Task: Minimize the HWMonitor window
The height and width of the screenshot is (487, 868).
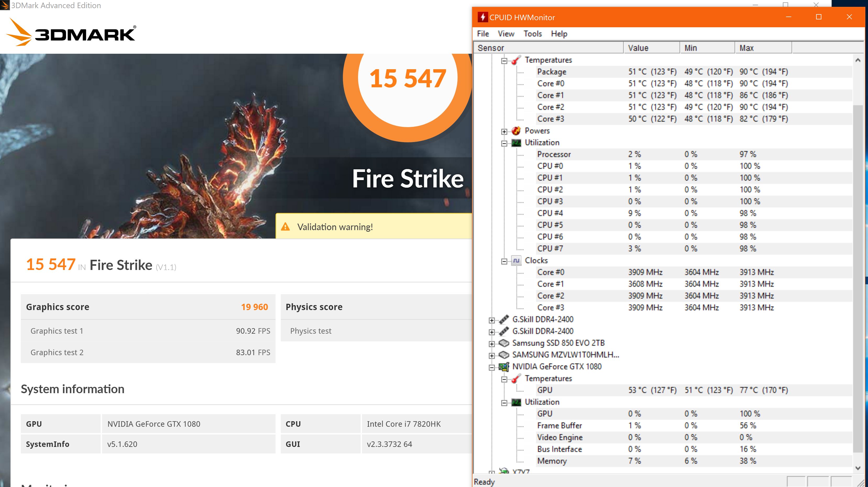Action: coord(788,17)
